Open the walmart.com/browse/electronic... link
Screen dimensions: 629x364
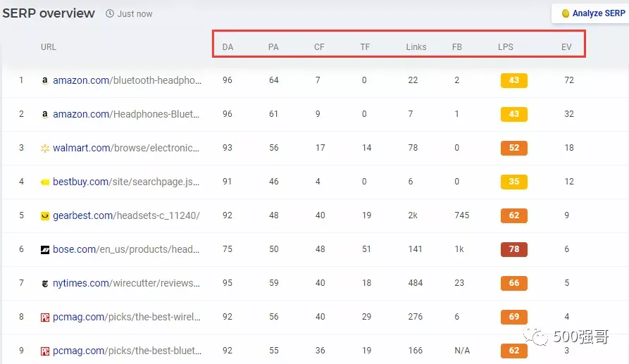click(x=126, y=148)
